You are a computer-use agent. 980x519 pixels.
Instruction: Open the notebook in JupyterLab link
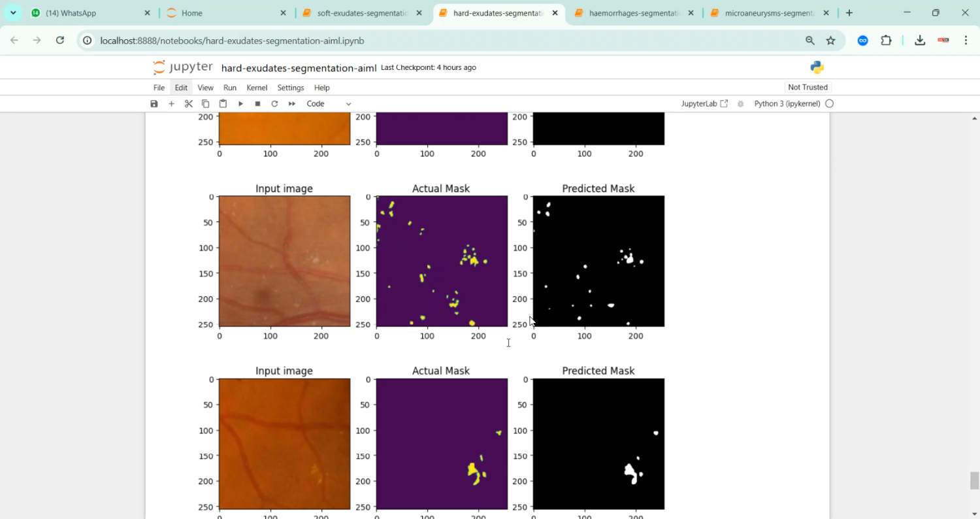704,104
